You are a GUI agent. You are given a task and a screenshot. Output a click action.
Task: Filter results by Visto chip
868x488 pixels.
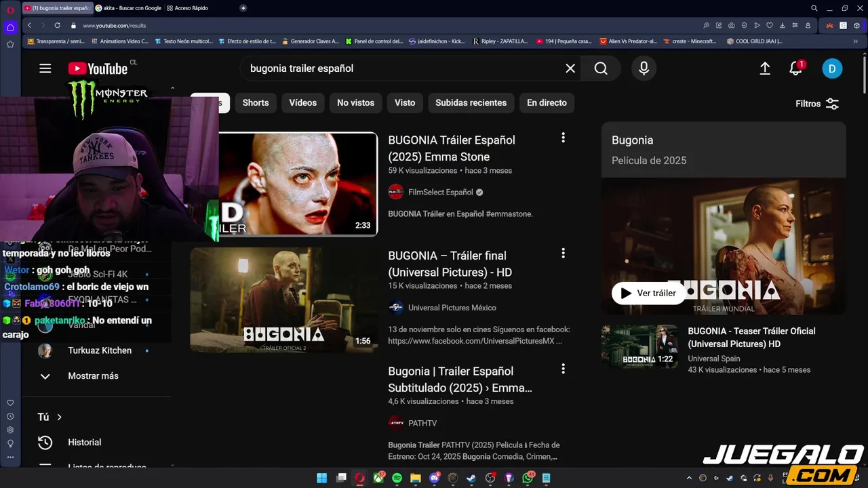coord(405,103)
